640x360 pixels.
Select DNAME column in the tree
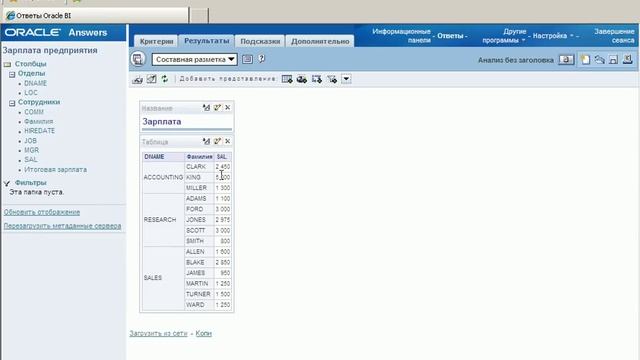(x=36, y=83)
